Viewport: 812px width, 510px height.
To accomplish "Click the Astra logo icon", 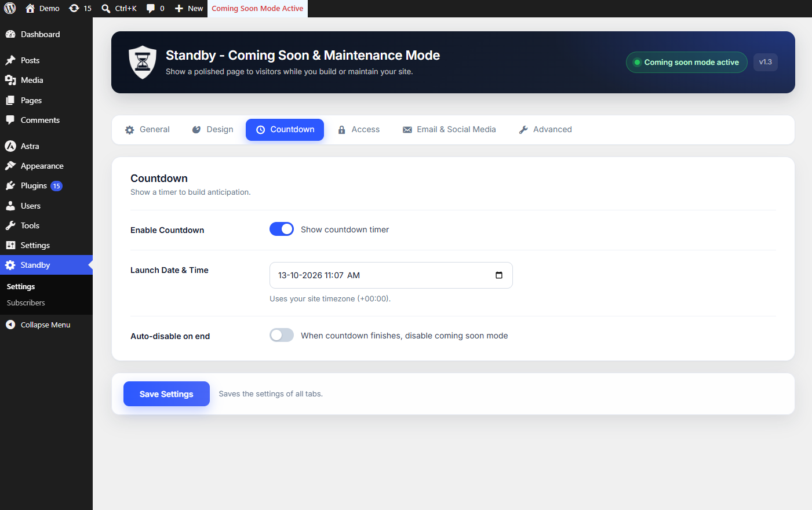I will click(10, 146).
